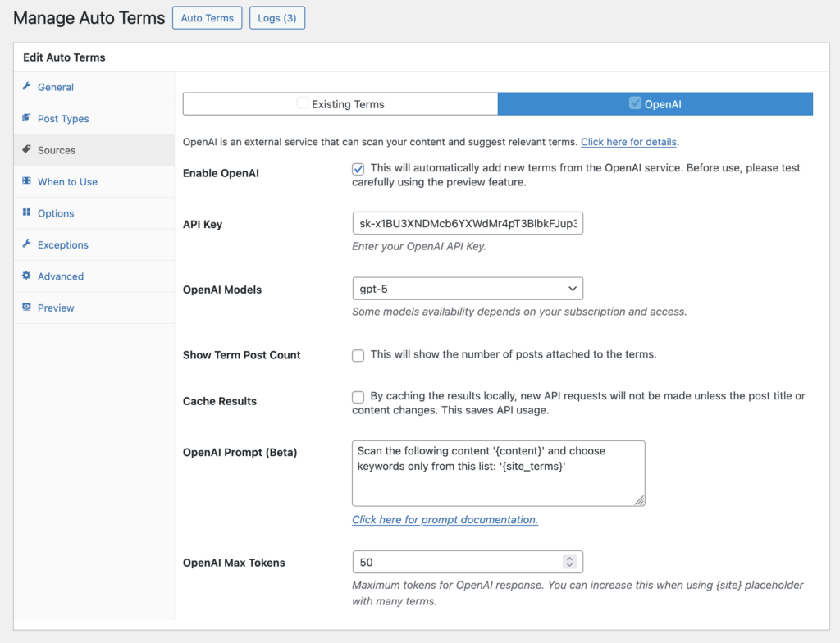Open the Click here for details link
This screenshot has height=643, width=840.
pyautogui.click(x=628, y=141)
